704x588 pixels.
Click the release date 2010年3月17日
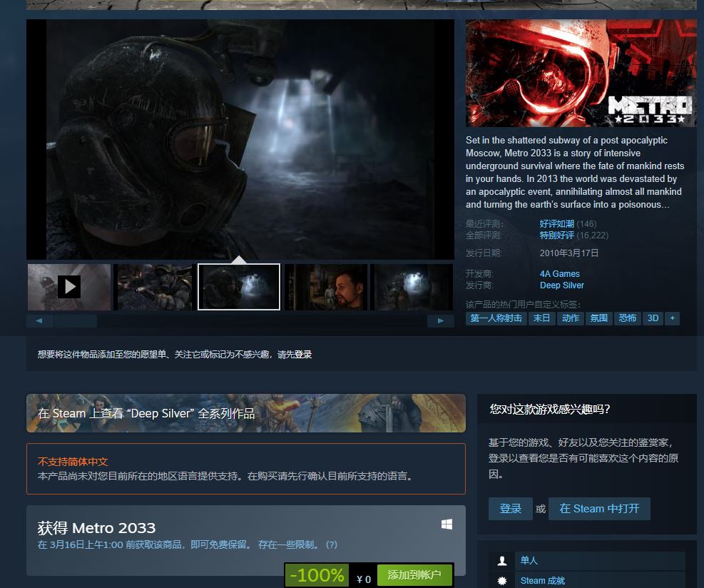point(569,253)
